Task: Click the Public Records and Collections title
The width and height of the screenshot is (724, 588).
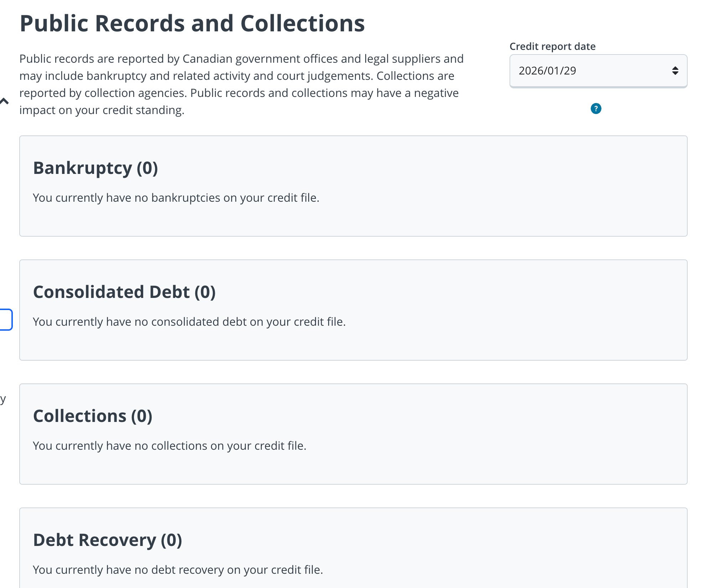Action: [192, 24]
